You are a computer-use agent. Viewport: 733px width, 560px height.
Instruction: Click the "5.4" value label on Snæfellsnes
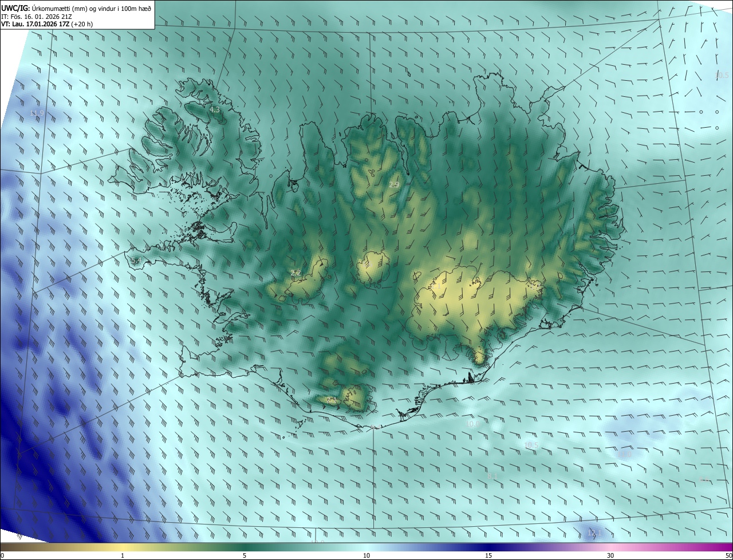click(136, 261)
